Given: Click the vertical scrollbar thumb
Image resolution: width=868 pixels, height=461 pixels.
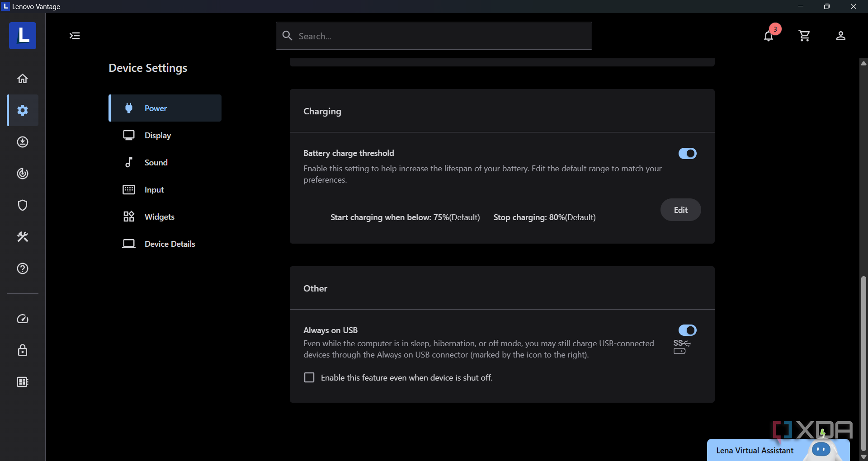Looking at the screenshot, I should point(863,363).
